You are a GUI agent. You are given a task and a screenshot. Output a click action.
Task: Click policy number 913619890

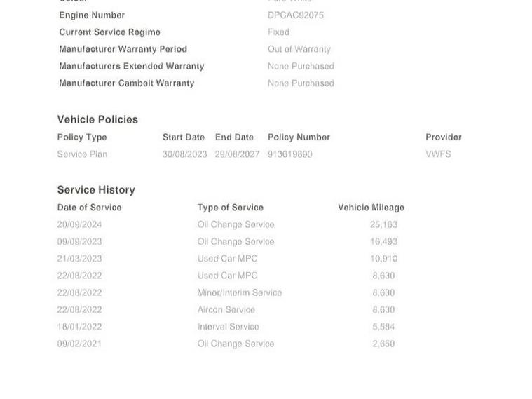coord(289,154)
